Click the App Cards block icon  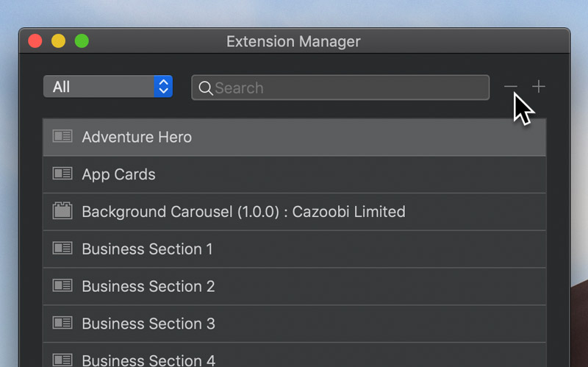pos(62,174)
